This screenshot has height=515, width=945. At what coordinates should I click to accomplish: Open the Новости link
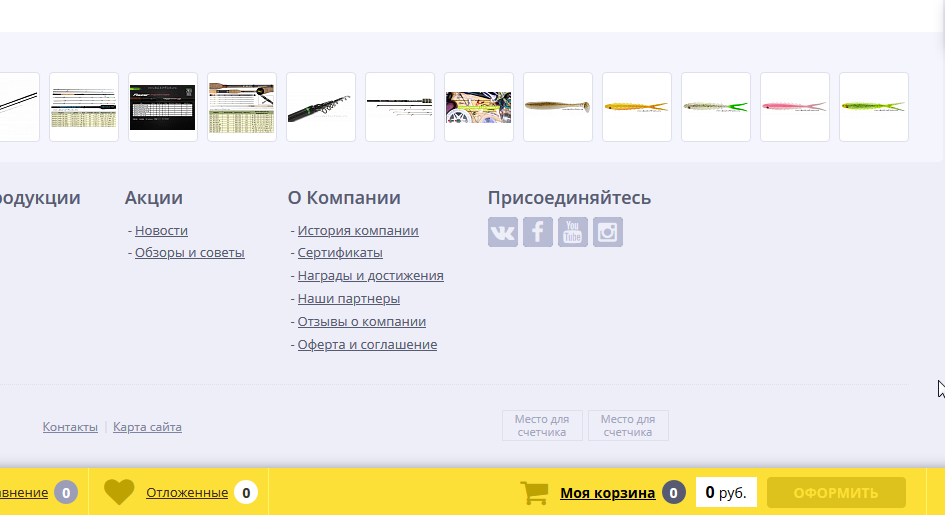pyautogui.click(x=161, y=230)
